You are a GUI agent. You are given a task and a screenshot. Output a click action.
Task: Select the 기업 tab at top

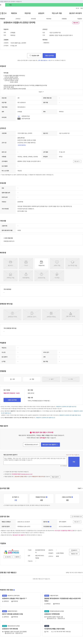click(x=10, y=5)
